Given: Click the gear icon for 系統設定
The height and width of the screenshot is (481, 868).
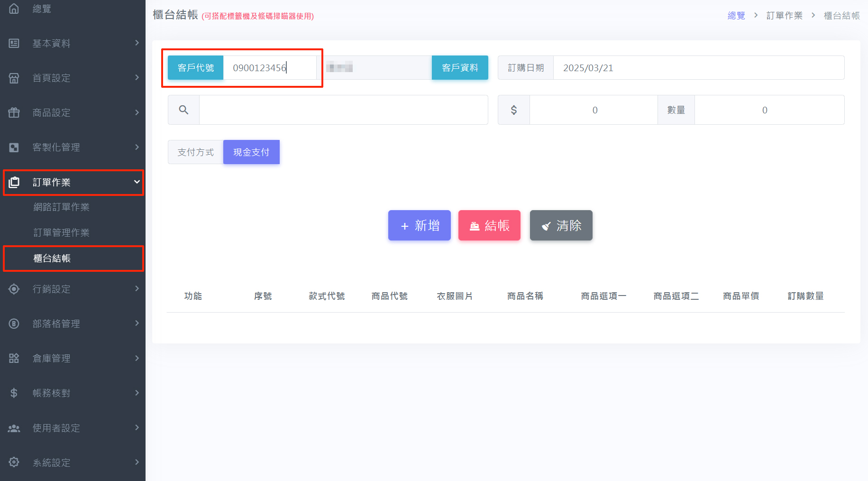Looking at the screenshot, I should click(x=14, y=462).
